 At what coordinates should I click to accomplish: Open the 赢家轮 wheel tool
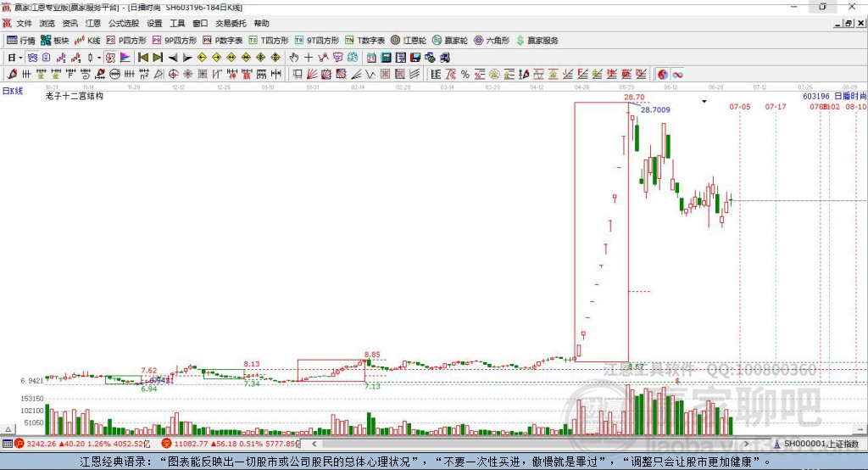coord(450,41)
